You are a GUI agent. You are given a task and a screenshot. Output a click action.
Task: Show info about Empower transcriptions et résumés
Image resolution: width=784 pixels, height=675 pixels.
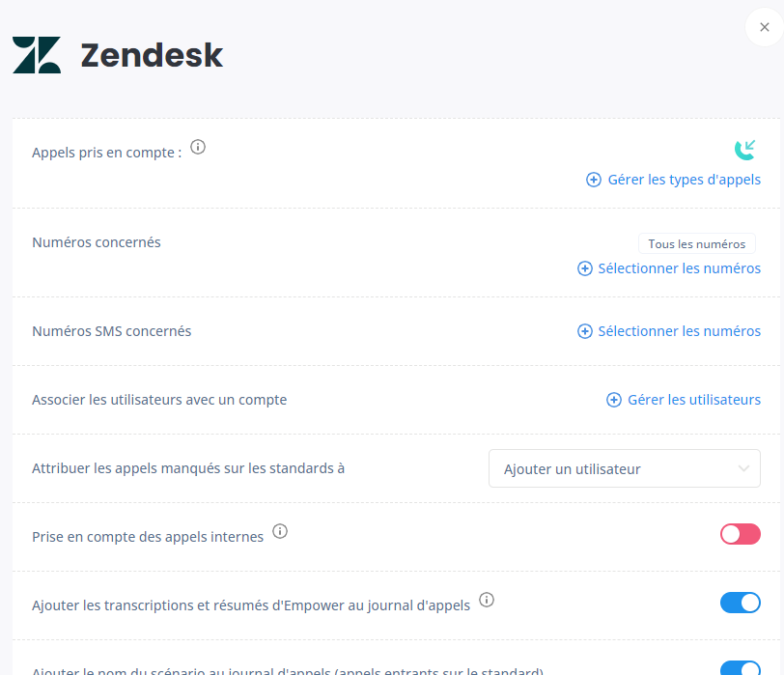(x=487, y=600)
